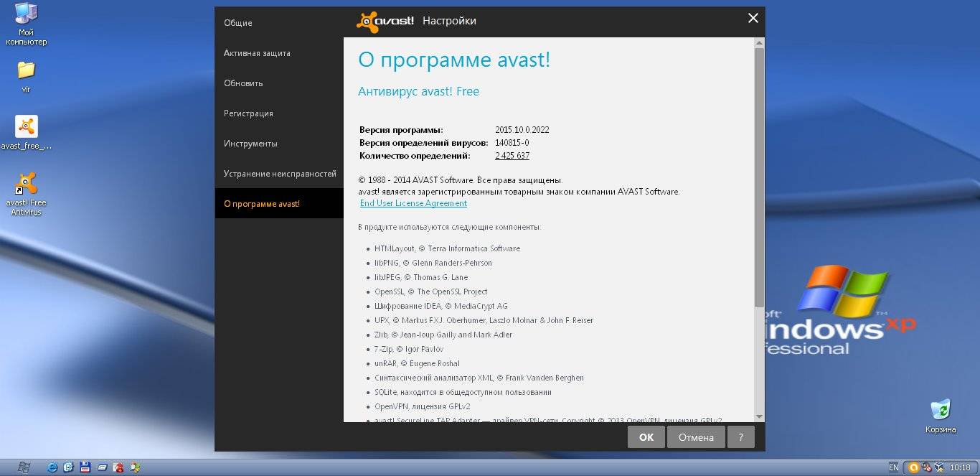Screen dimensions: 980x476
Task: Launch Internet Explorer from quick launch
Action: (52, 467)
